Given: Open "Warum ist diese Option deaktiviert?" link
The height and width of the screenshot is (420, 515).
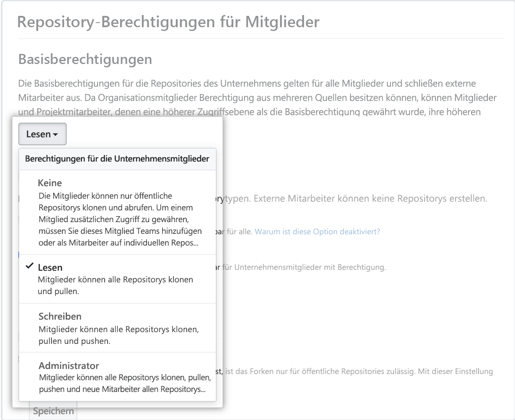Looking at the screenshot, I should [x=317, y=231].
